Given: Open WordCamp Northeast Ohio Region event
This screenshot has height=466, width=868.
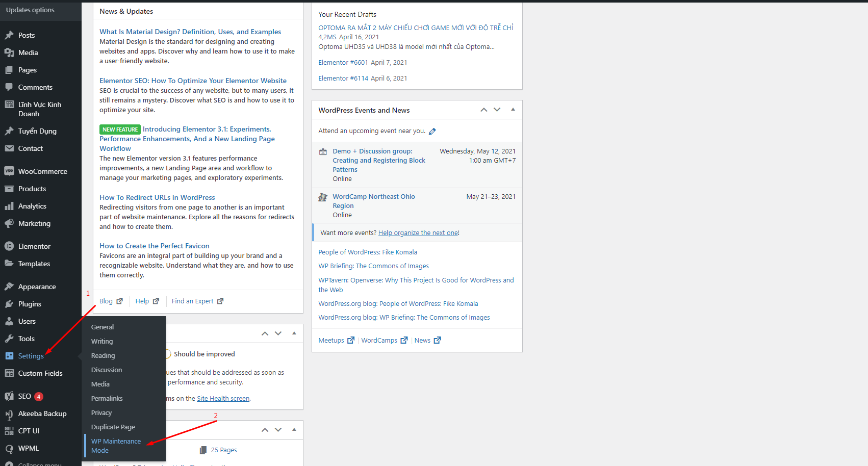Looking at the screenshot, I should [373, 201].
